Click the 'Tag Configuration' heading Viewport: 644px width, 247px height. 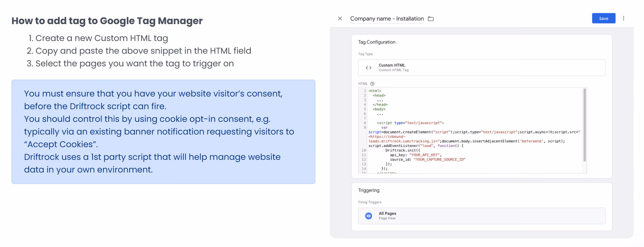point(377,42)
